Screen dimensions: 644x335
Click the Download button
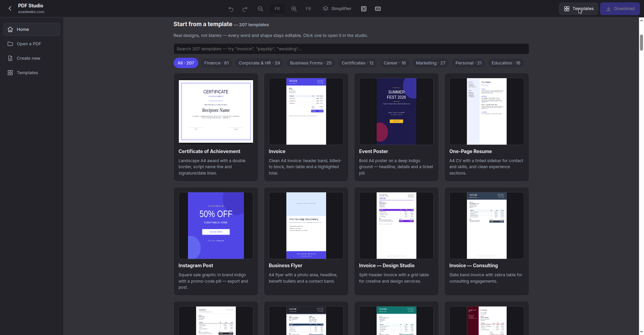coord(620,9)
